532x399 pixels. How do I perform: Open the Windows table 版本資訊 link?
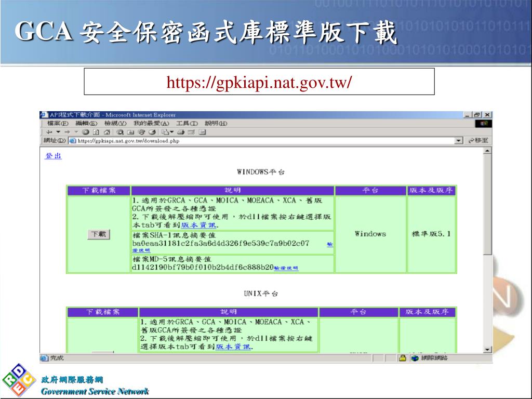pos(198,225)
